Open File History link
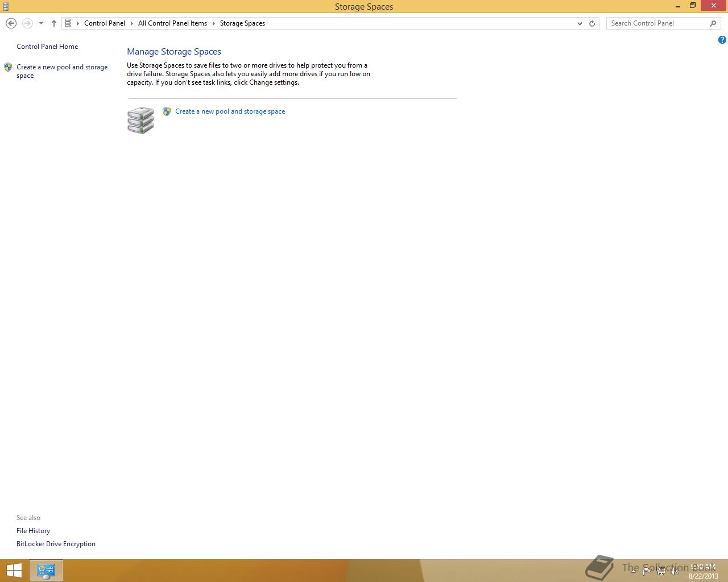The image size is (728, 582). coord(33,531)
